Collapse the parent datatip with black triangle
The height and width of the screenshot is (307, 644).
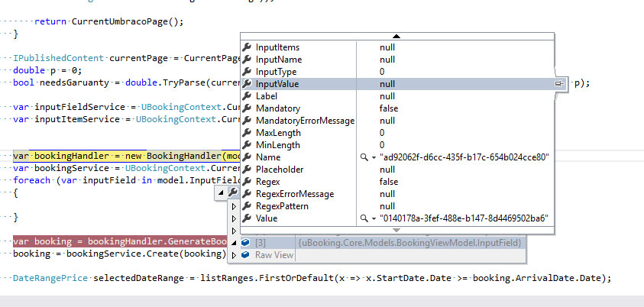point(221,192)
